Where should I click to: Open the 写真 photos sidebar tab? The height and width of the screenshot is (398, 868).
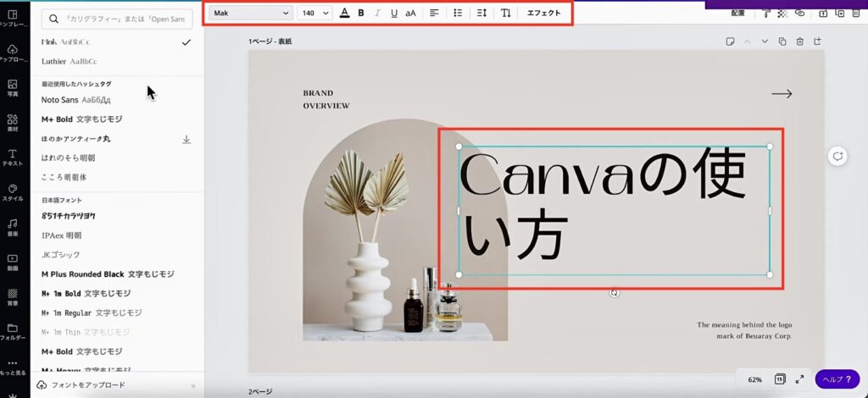point(12,88)
